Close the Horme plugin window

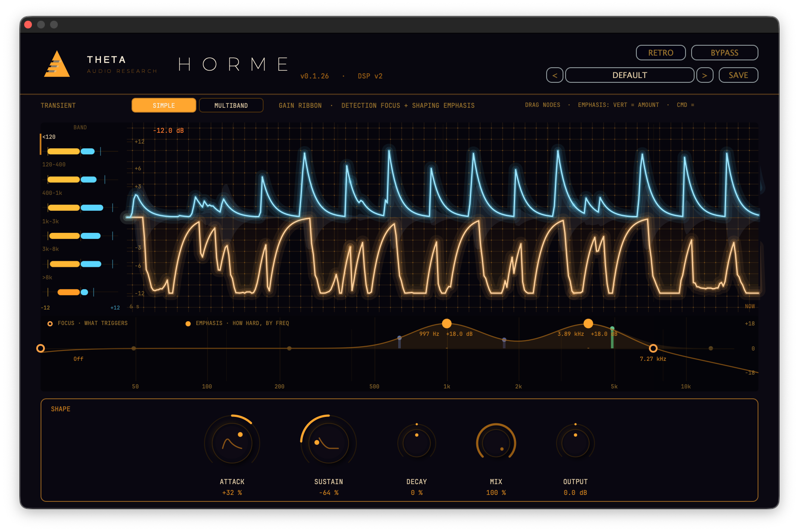pos(28,25)
